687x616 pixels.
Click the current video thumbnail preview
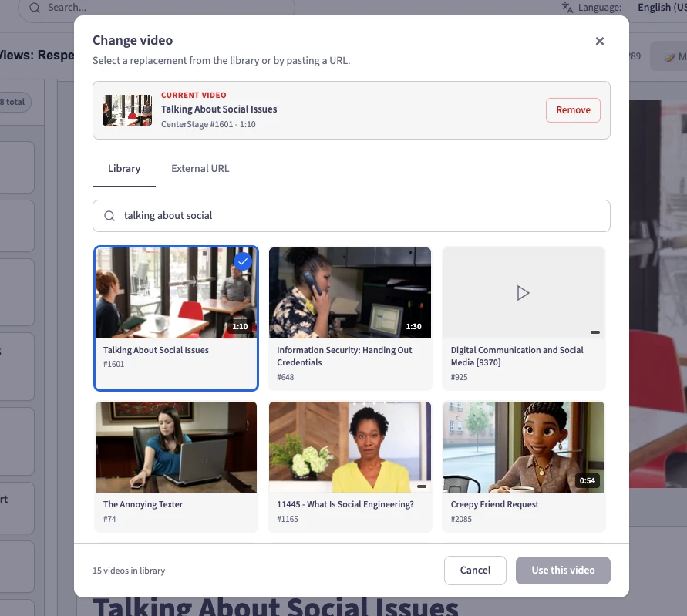pyautogui.click(x=127, y=110)
